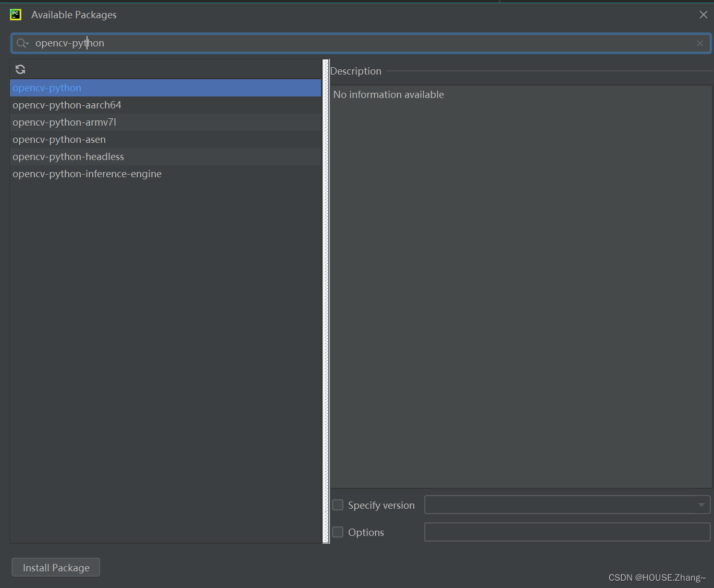This screenshot has width=714, height=588.
Task: Toggle the Options checkbox
Action: (338, 532)
